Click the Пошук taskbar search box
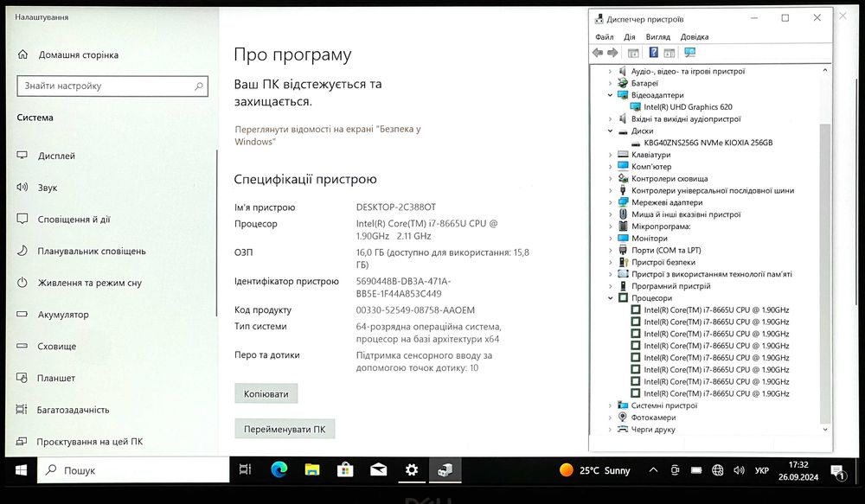865x504 pixels. 133,470
